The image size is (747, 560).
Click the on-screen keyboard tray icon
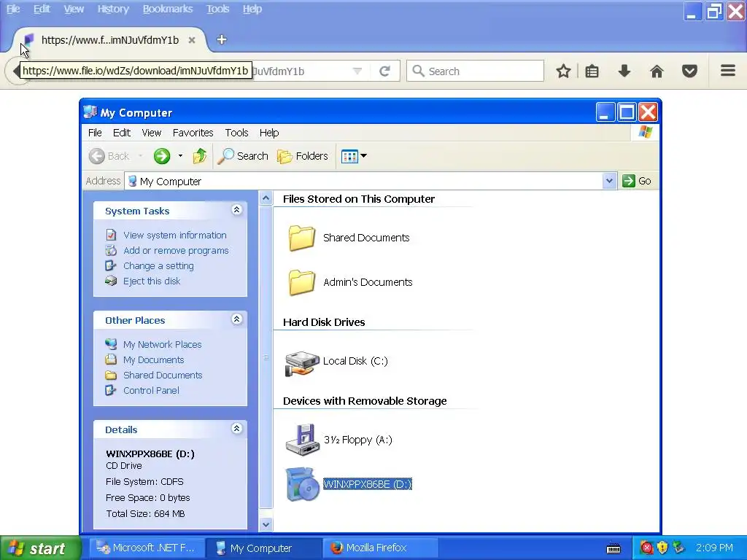point(613,548)
